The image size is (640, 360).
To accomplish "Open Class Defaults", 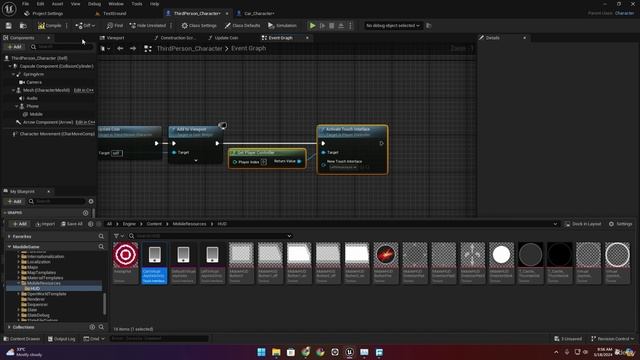I will point(242,26).
